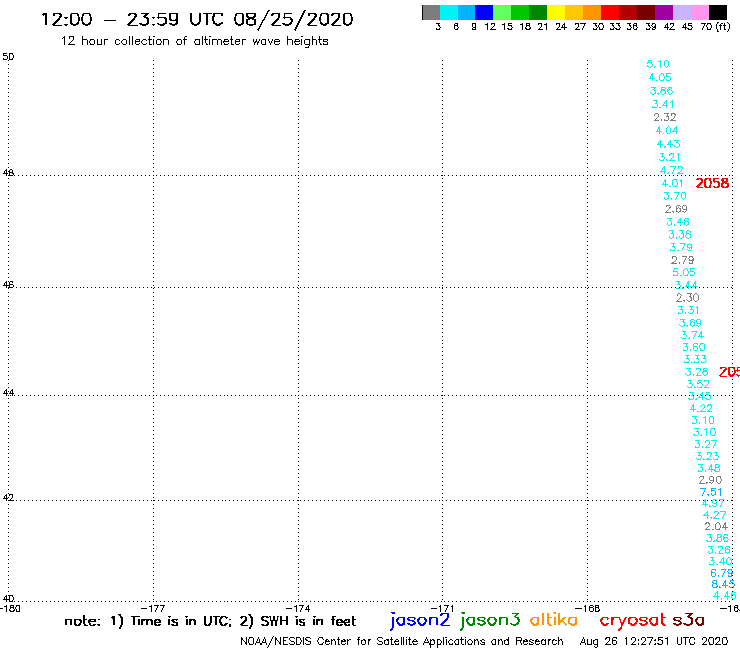Select the 7.51 wave height value

(x=711, y=492)
